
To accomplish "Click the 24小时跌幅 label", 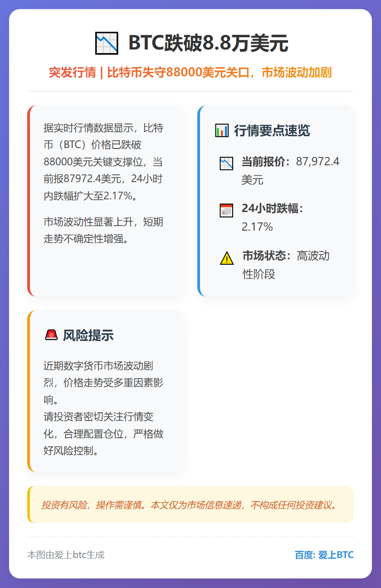I will pos(272,208).
